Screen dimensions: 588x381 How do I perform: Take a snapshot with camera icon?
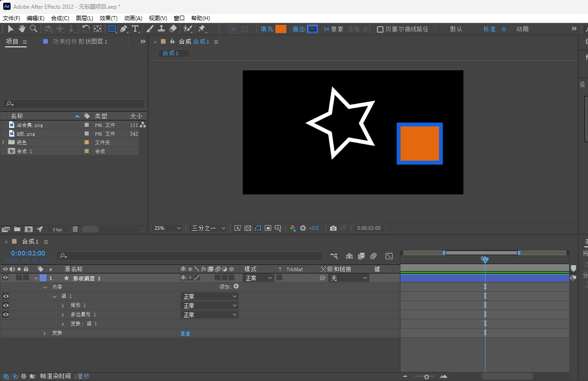333,228
